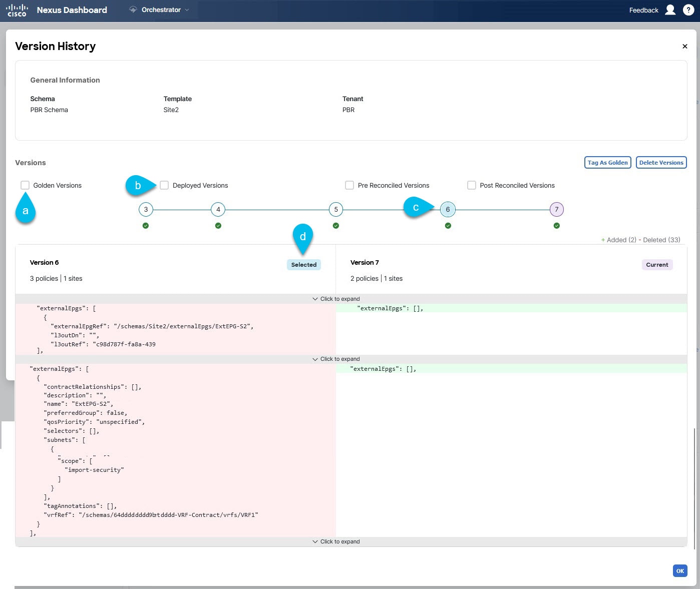Enable the Post Reconciled Versions checkbox
Viewport: 700px width, 589px height.
[x=472, y=185]
